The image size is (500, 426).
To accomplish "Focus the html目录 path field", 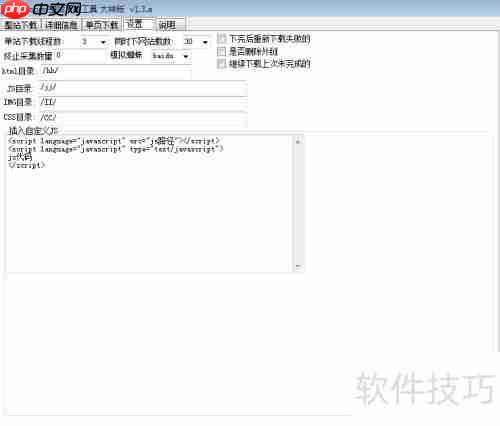I will click(x=116, y=71).
